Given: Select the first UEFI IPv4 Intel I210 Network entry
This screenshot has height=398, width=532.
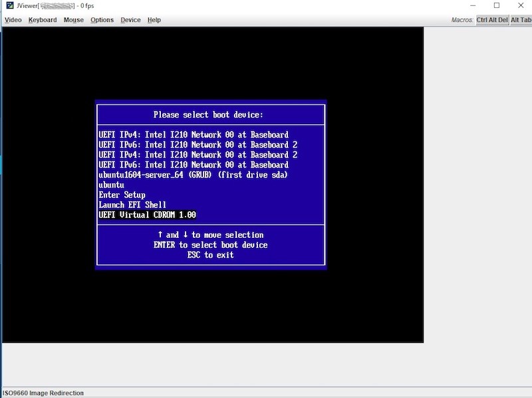Looking at the screenshot, I should tap(194, 134).
